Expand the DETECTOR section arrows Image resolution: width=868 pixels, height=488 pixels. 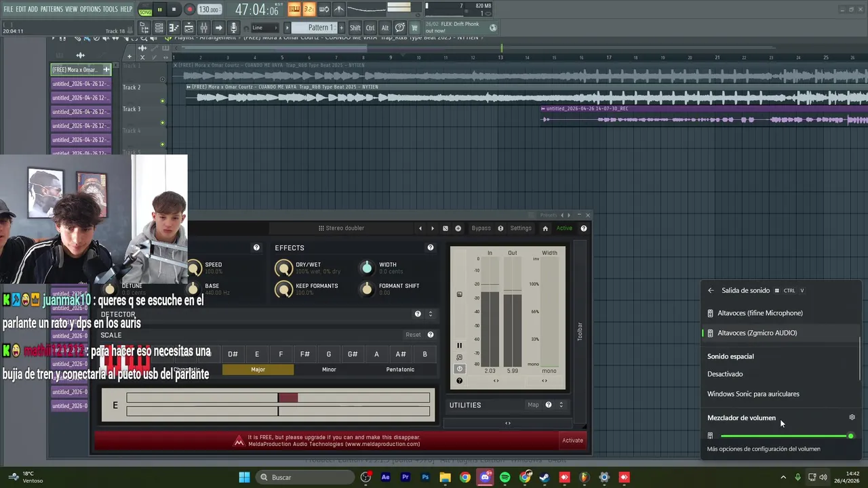430,314
